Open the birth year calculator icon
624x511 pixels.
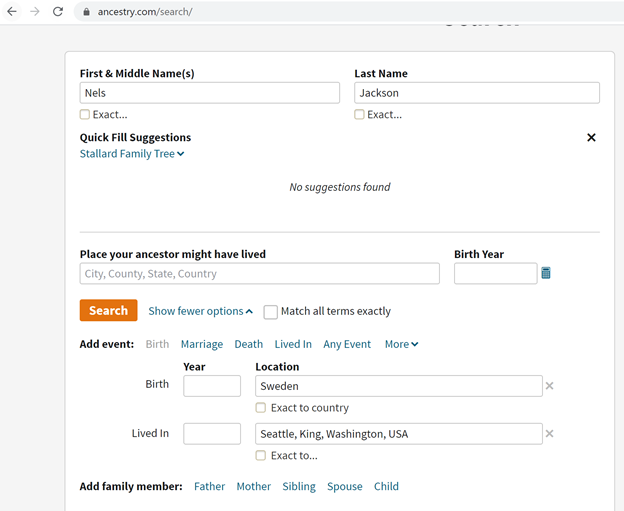(546, 273)
